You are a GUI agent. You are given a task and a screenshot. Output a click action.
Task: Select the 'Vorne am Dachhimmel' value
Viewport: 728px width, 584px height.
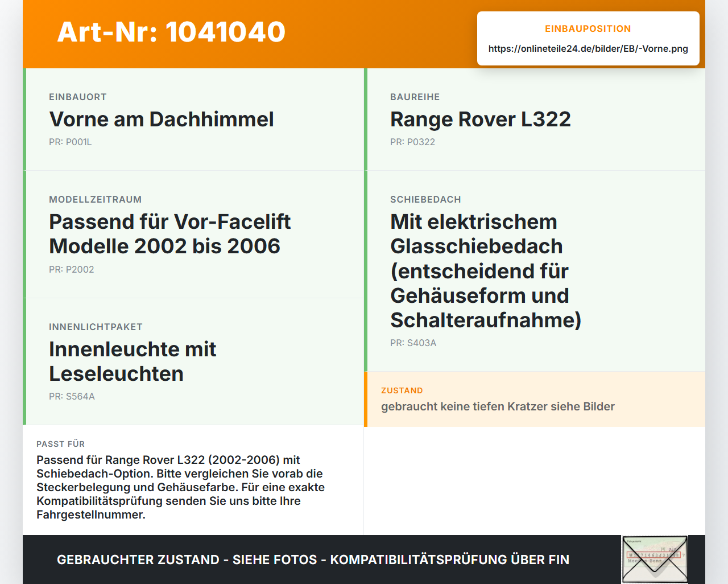click(x=162, y=119)
